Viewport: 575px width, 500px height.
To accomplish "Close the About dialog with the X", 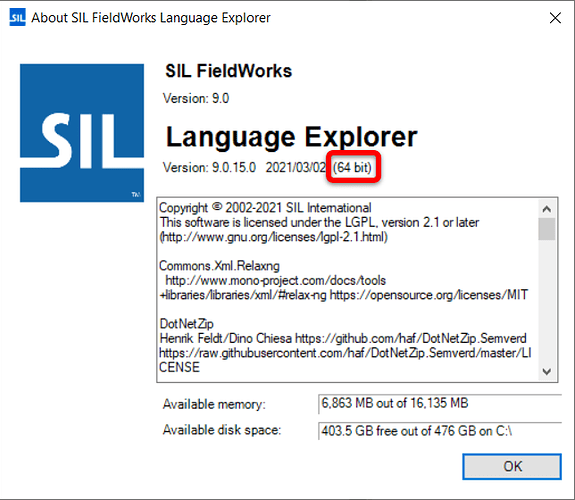I will [555, 18].
